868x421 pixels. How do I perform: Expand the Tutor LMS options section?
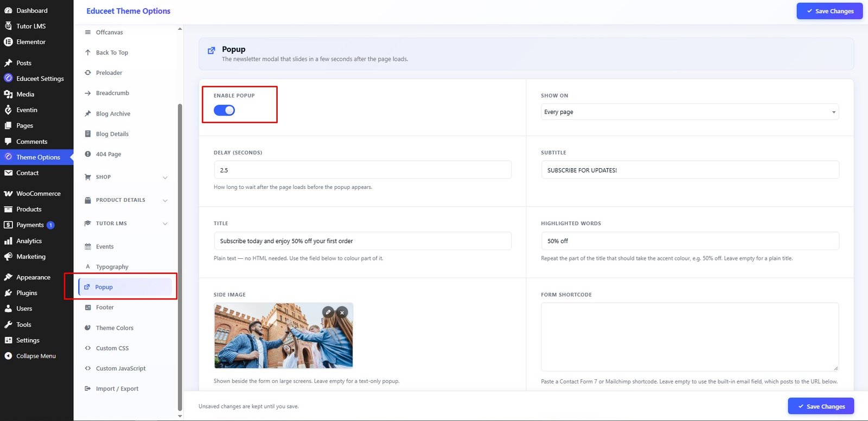pyautogui.click(x=126, y=224)
